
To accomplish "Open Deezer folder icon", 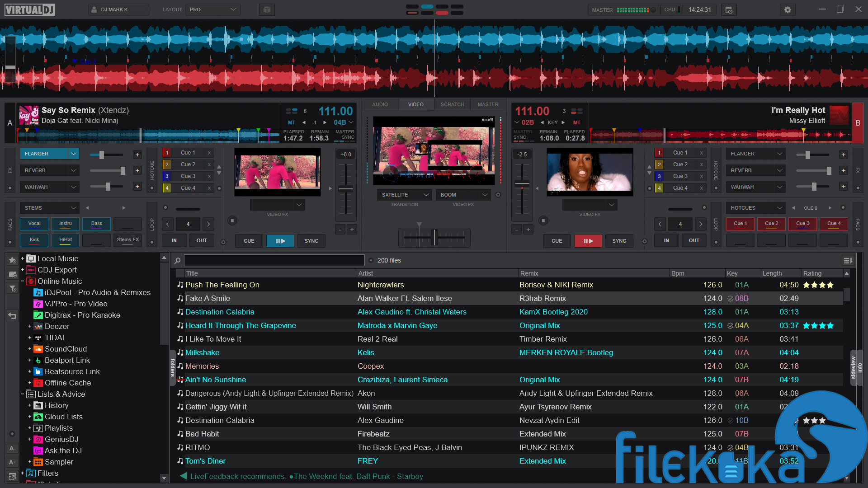I will [x=38, y=326].
